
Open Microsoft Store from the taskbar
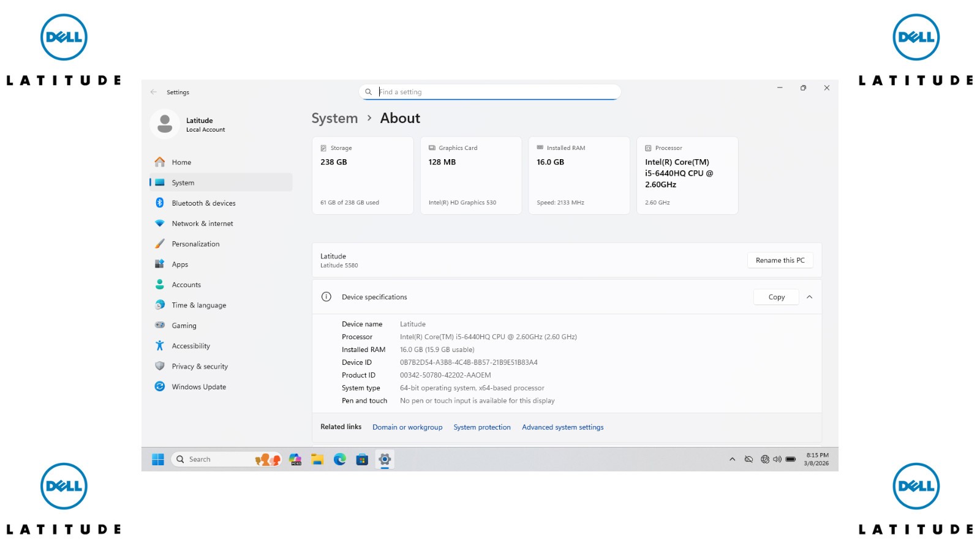(x=362, y=459)
